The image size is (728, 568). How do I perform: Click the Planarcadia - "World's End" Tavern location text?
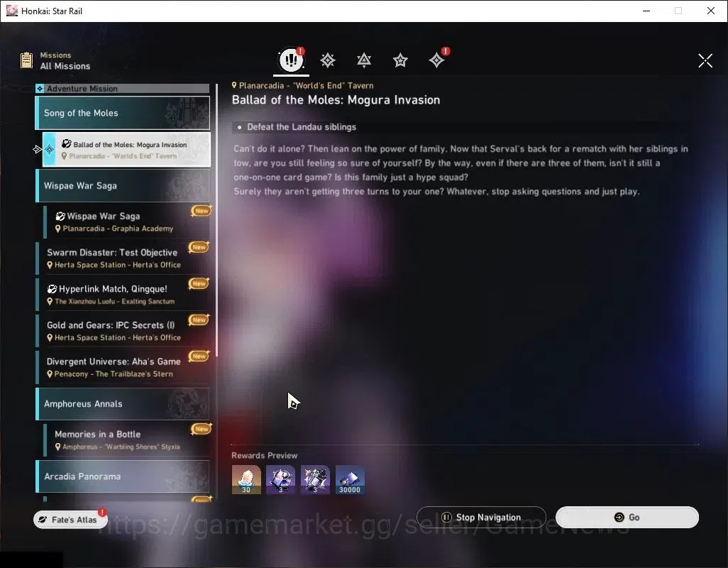point(306,85)
